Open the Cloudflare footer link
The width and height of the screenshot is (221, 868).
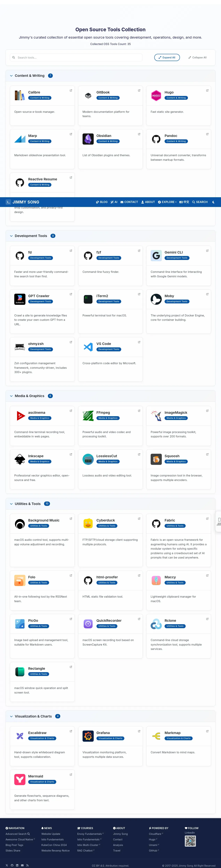tap(156, 834)
